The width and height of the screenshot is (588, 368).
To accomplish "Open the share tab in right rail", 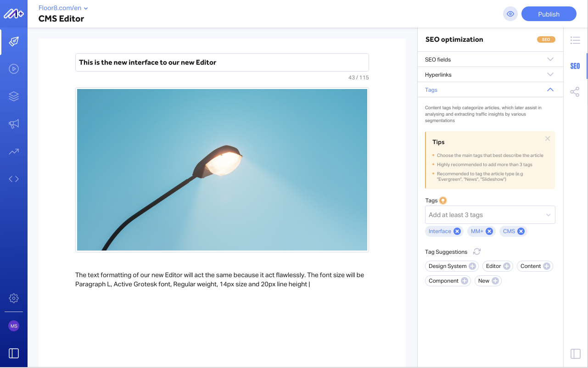I will pos(575,92).
